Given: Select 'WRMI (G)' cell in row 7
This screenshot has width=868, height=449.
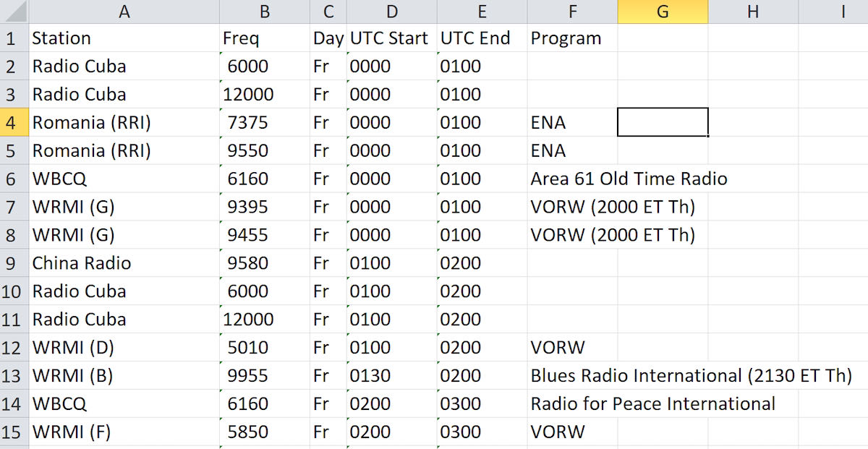Looking at the screenshot, I should tap(124, 207).
